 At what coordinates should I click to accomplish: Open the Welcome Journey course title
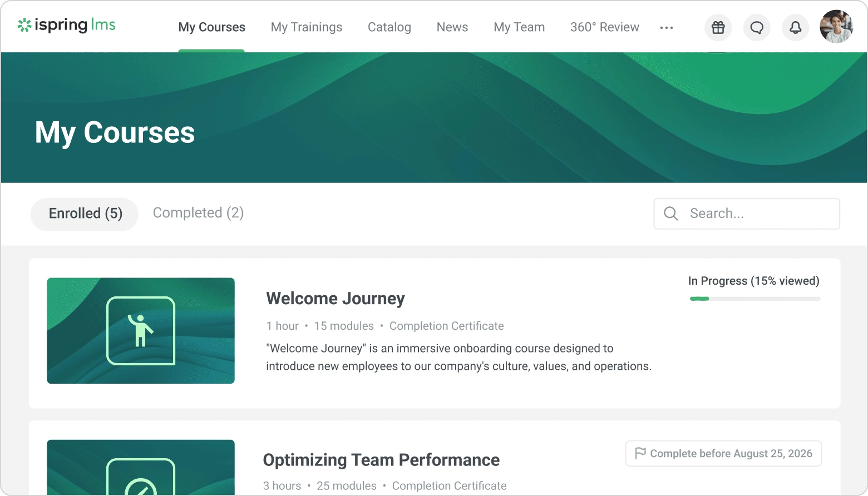pyautogui.click(x=336, y=299)
